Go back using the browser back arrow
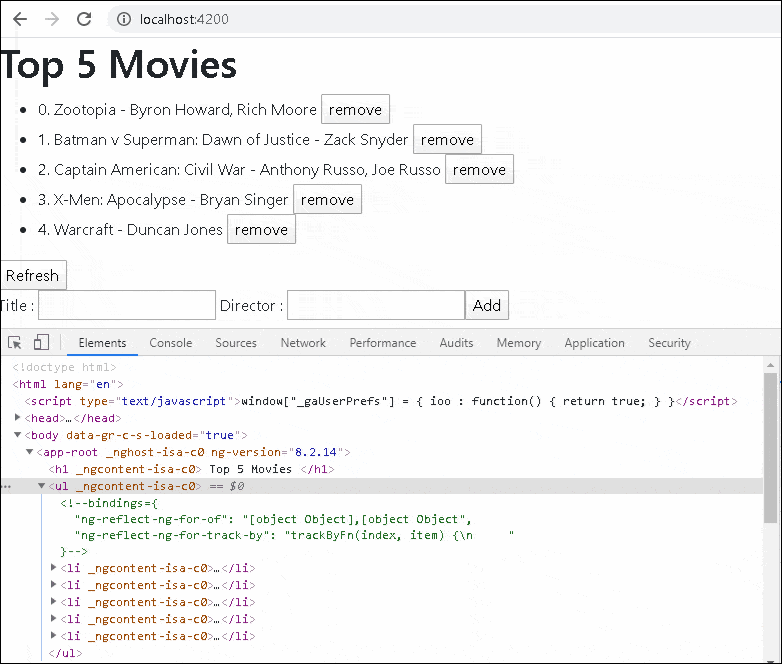This screenshot has width=782, height=664. pos(19,19)
